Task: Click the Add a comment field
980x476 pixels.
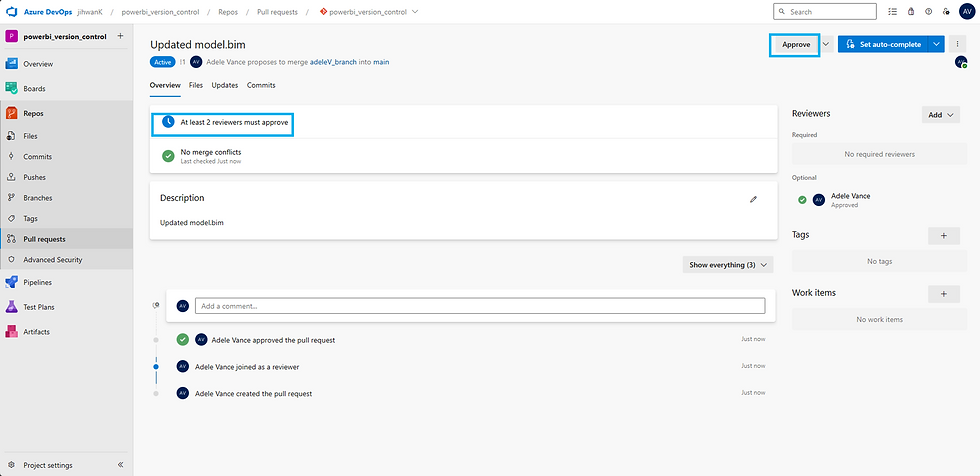Action: [x=480, y=306]
